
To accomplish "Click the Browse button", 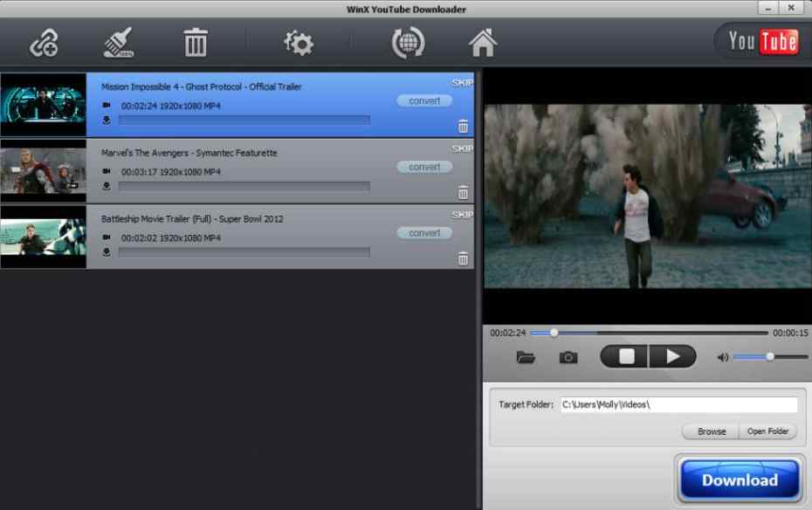I will (711, 431).
